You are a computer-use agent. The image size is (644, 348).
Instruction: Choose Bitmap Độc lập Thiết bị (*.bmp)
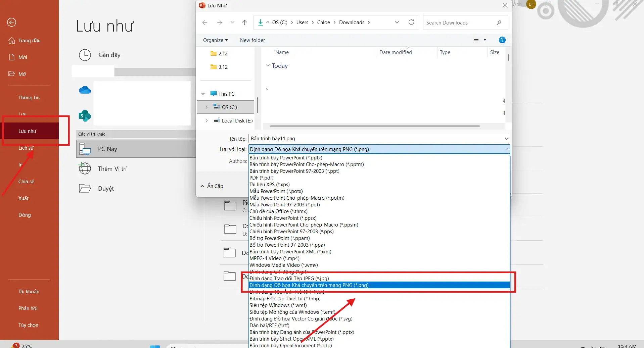coord(379,299)
